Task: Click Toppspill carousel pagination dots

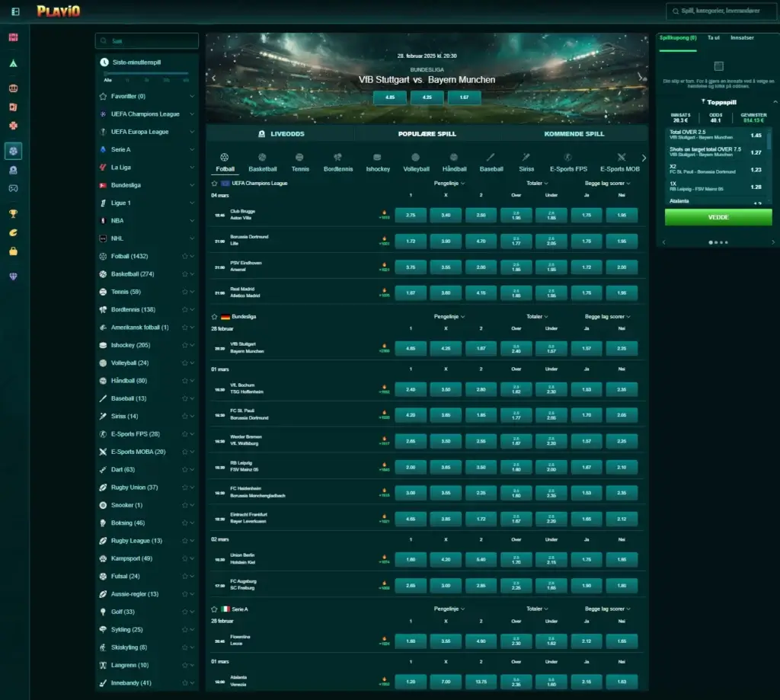Action: pos(718,243)
